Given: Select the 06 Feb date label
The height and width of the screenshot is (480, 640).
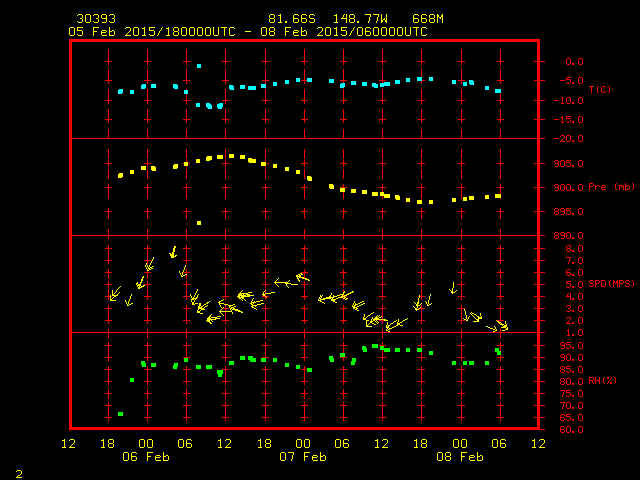Looking at the screenshot, I should [146, 457].
